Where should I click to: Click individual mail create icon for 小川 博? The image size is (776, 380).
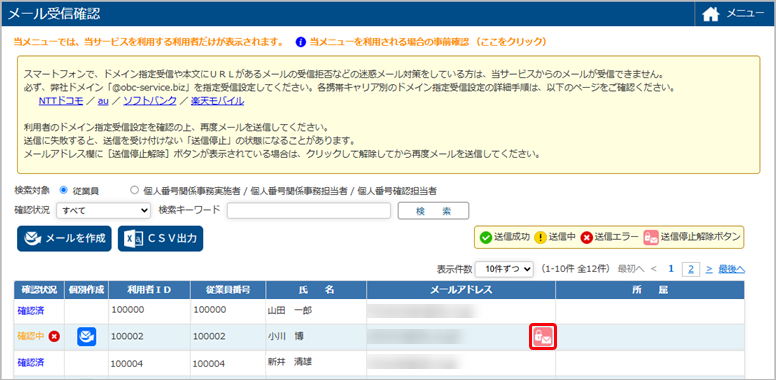87,336
